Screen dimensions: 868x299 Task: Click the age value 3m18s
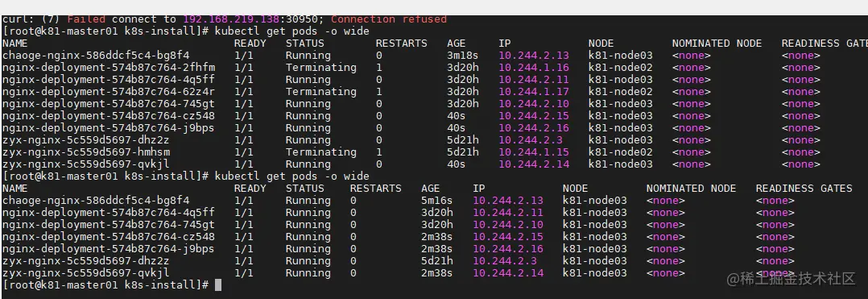click(463, 56)
